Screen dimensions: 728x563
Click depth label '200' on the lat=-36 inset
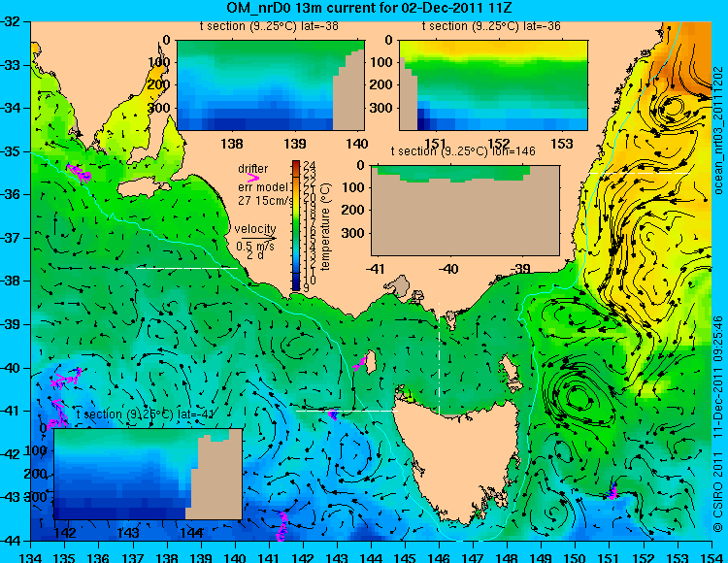(x=382, y=85)
